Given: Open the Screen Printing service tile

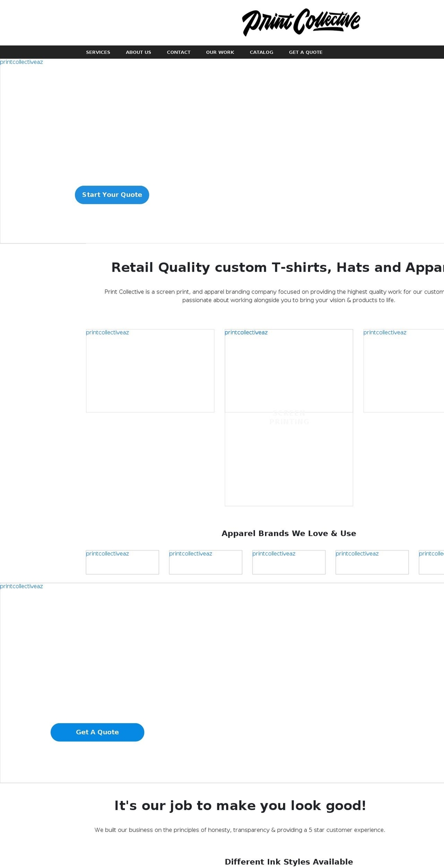Looking at the screenshot, I should coord(289,417).
